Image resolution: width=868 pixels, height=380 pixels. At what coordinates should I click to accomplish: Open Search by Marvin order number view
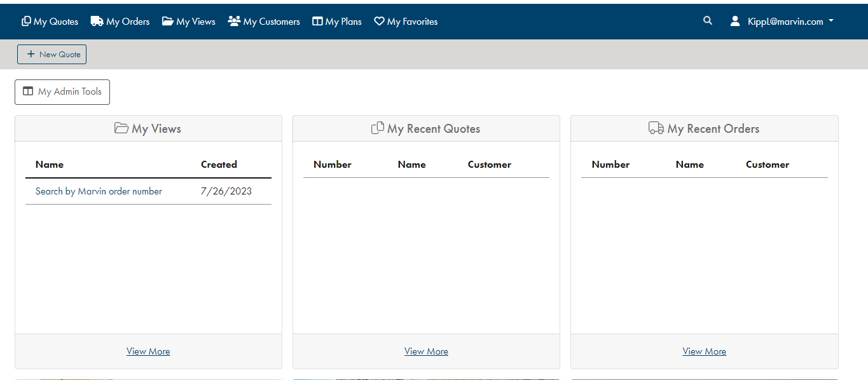pos(99,191)
